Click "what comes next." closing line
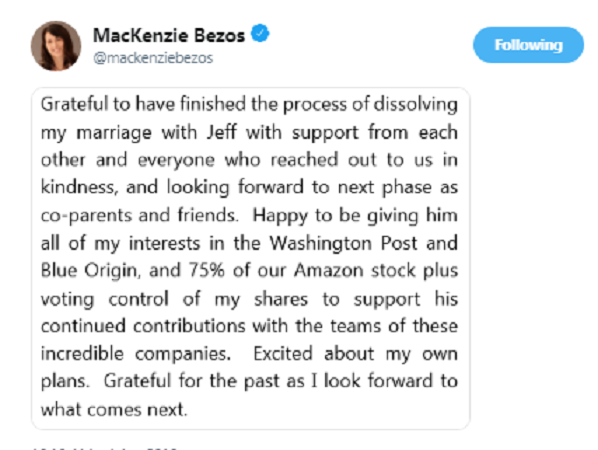598x450 pixels. click(x=114, y=410)
